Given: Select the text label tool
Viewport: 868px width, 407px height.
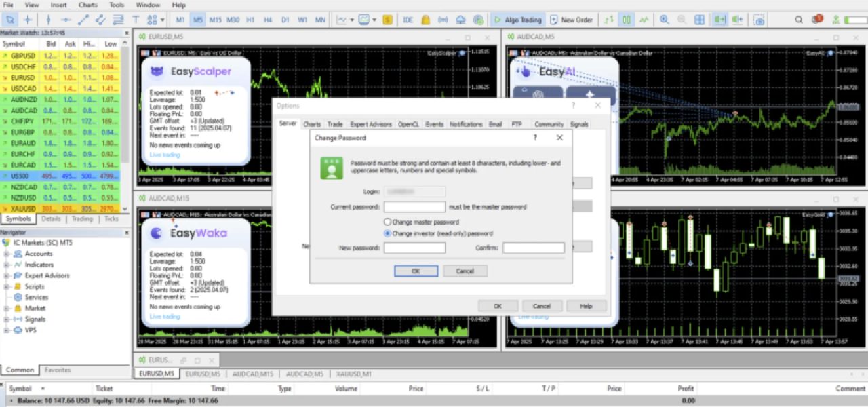Looking at the screenshot, I should [x=136, y=20].
